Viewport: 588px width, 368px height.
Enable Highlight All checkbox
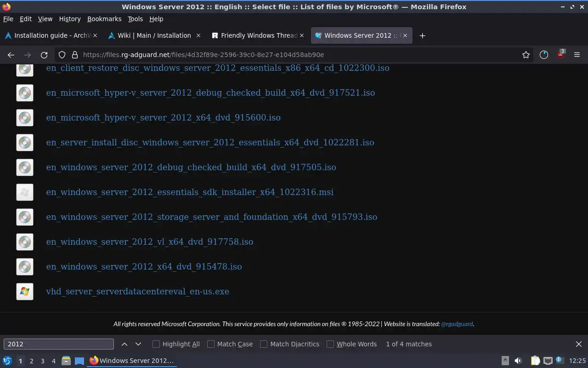[156, 344]
